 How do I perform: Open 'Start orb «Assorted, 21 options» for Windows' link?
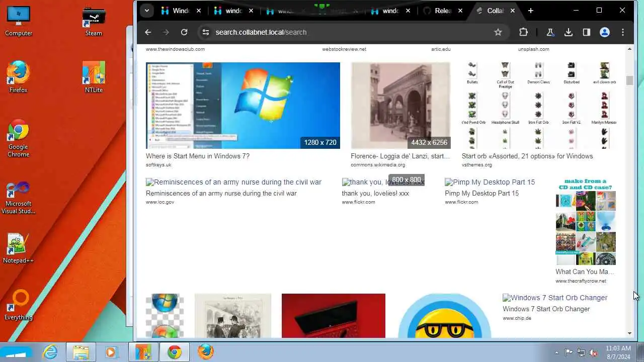[527, 156]
